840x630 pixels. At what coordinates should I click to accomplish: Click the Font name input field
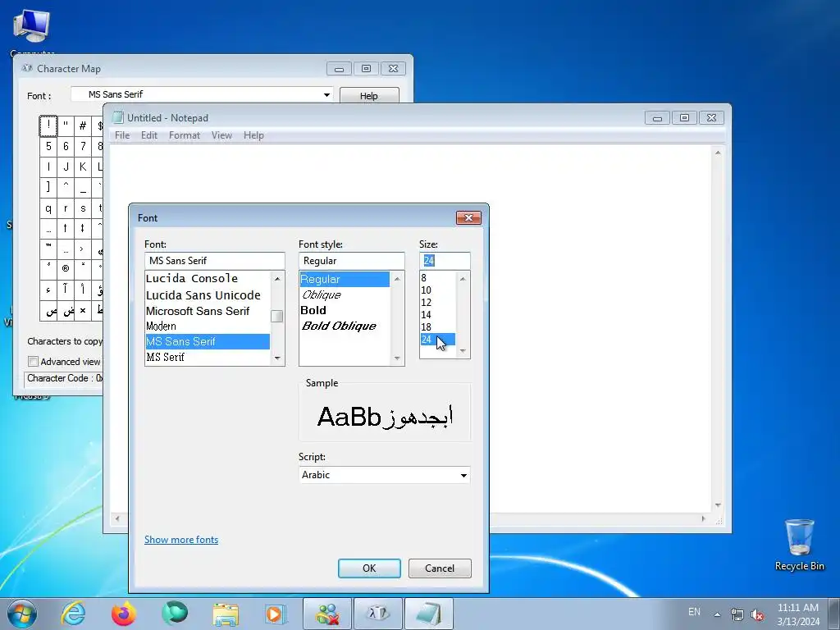click(214, 261)
